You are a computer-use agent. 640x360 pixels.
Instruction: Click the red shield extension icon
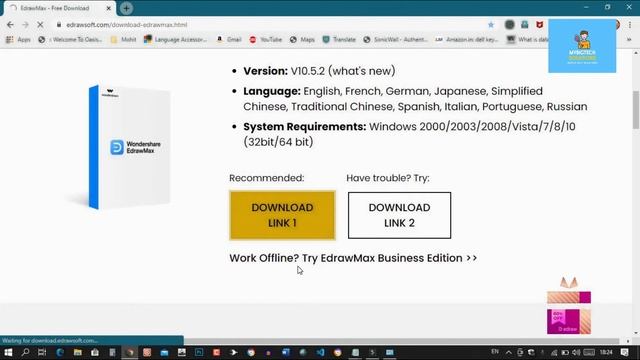click(540, 25)
